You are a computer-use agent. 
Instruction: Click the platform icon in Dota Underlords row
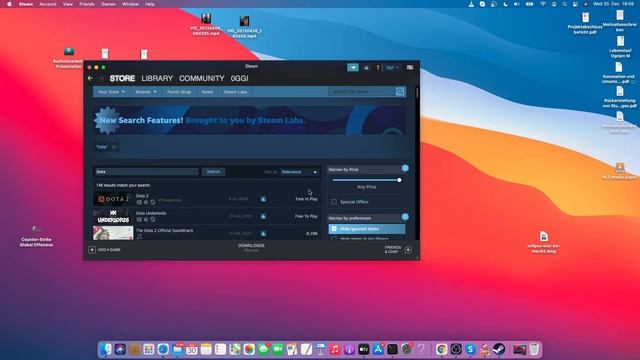pyautogui.click(x=263, y=216)
